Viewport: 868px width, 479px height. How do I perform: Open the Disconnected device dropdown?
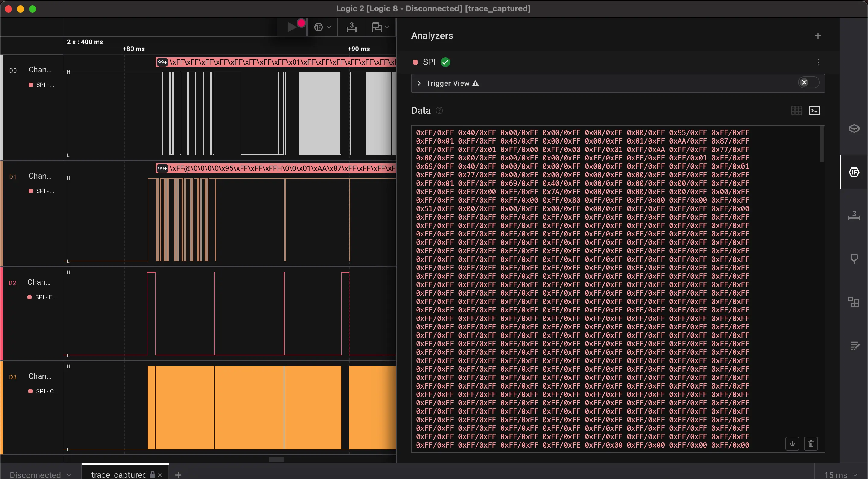pos(40,474)
